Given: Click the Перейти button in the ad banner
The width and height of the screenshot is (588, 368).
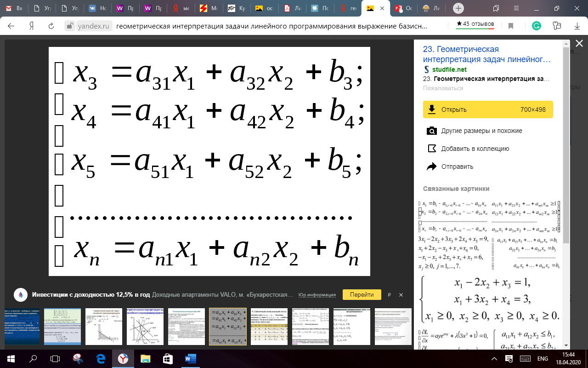Looking at the screenshot, I should point(362,294).
